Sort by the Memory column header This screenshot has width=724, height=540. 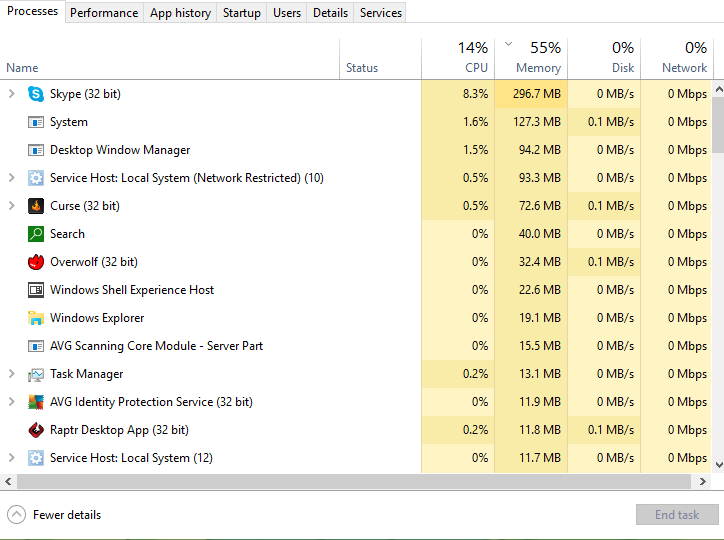point(531,59)
